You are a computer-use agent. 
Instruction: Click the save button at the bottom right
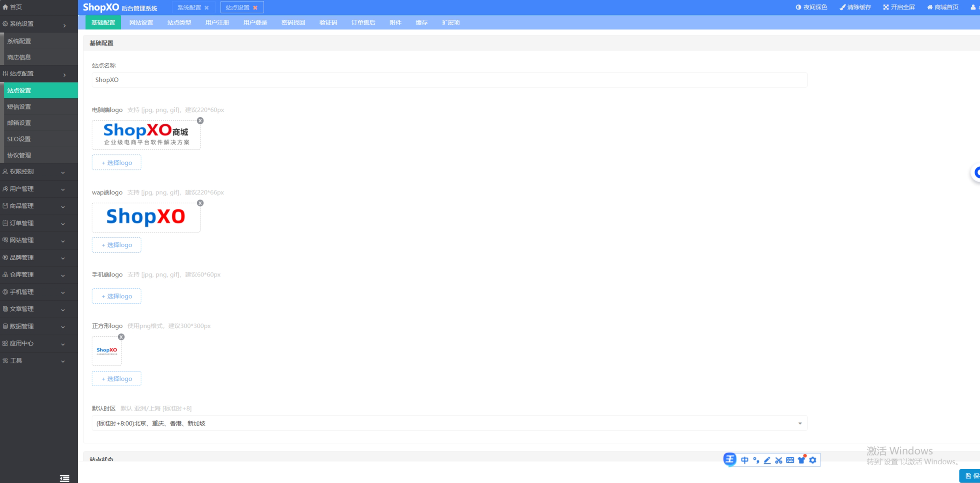click(x=970, y=476)
